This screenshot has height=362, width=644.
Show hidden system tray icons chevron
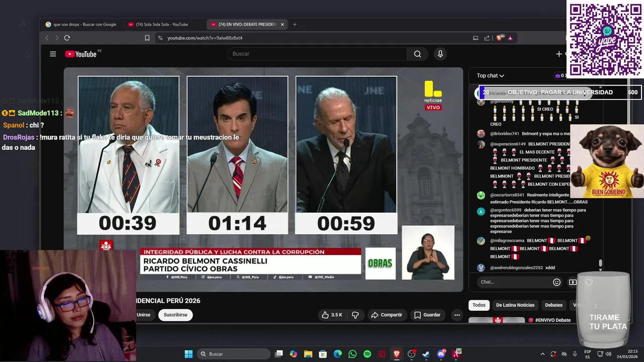(542, 354)
